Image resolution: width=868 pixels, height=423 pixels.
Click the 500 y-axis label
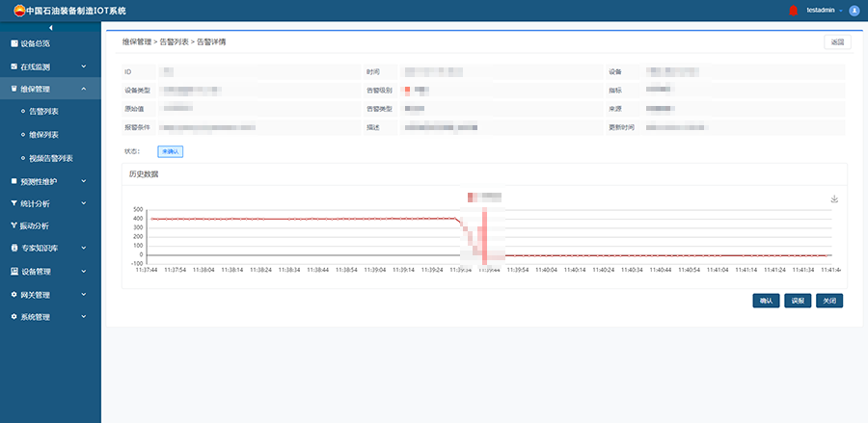138,209
